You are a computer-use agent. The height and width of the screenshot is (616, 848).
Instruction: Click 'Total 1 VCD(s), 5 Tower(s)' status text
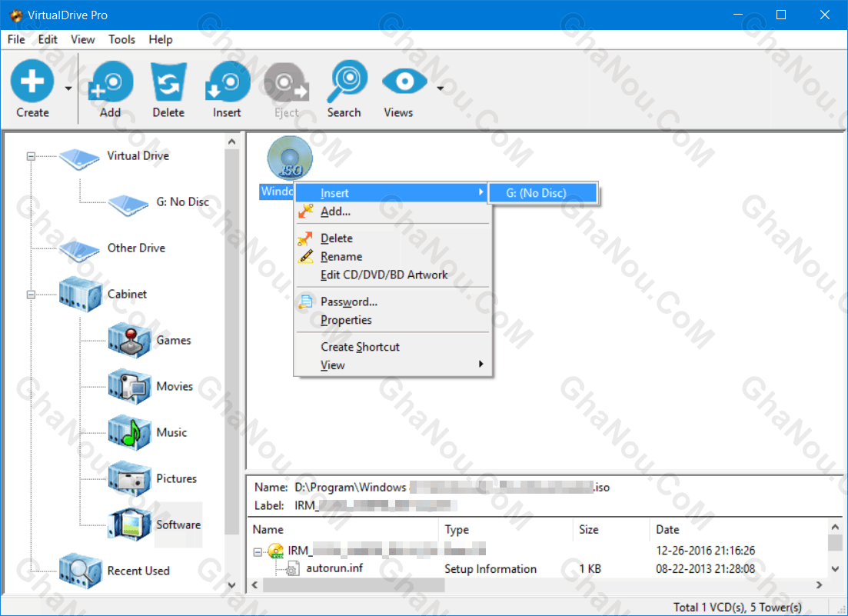tap(737, 608)
